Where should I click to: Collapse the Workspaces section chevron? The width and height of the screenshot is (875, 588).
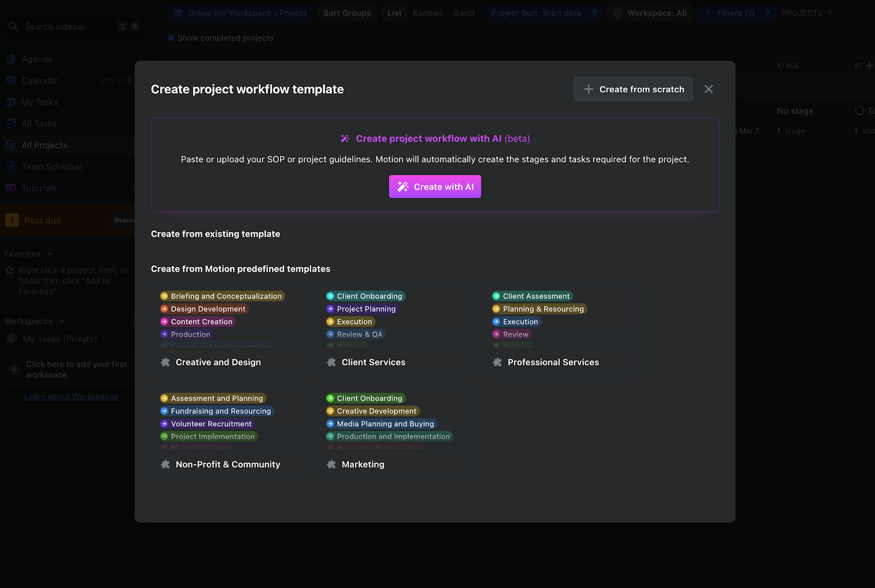(62, 322)
